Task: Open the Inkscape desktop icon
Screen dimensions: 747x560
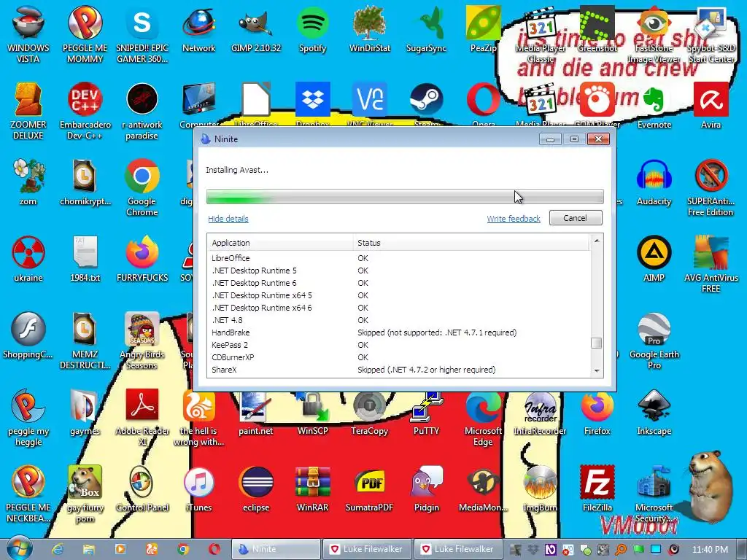Action: [654, 413]
